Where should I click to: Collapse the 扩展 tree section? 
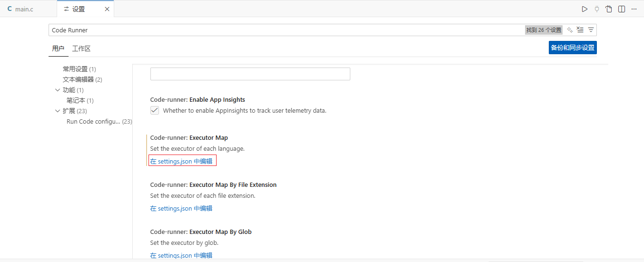coord(58,111)
